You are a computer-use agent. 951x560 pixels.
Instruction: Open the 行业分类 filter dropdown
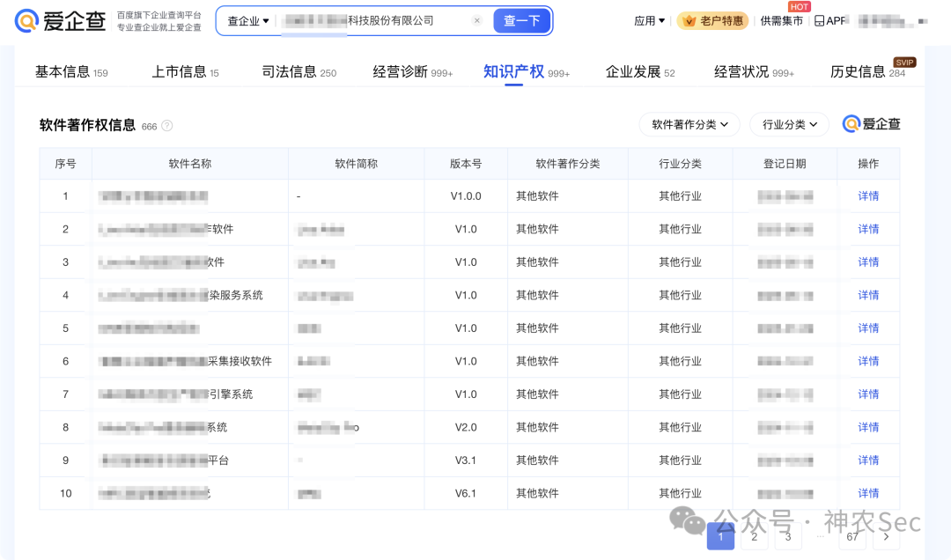coord(789,124)
